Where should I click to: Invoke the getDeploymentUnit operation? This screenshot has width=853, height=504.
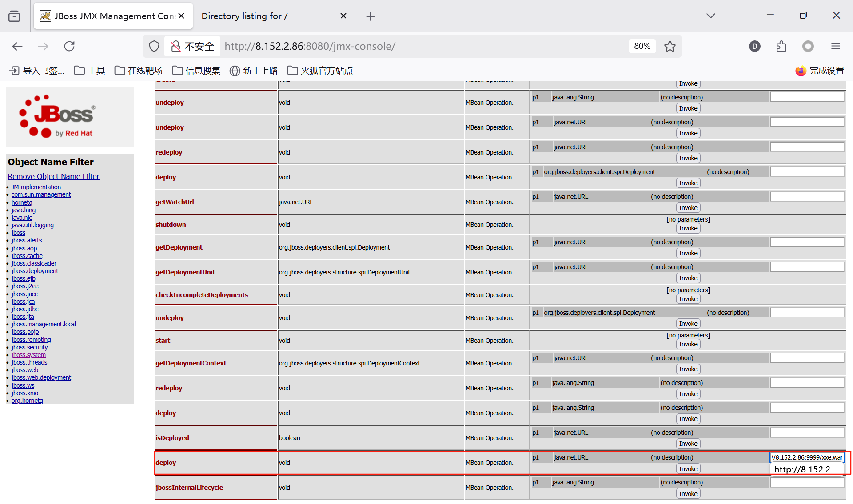[688, 278]
